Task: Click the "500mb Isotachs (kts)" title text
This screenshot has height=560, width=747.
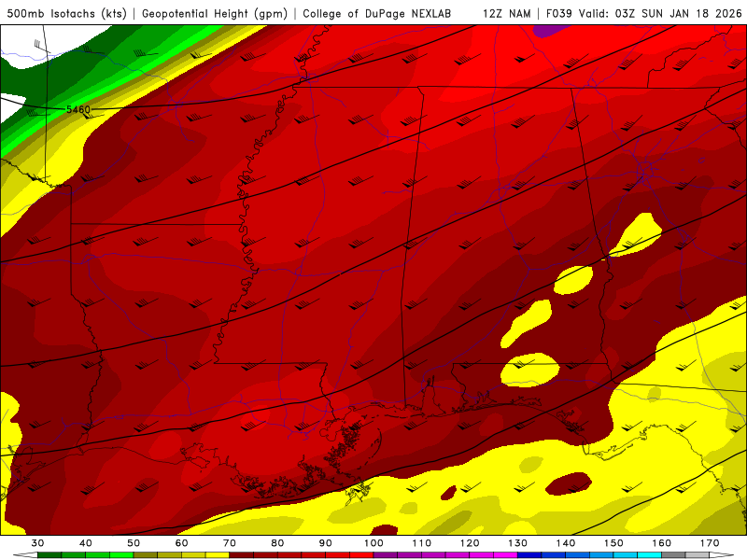Action: coord(66,13)
